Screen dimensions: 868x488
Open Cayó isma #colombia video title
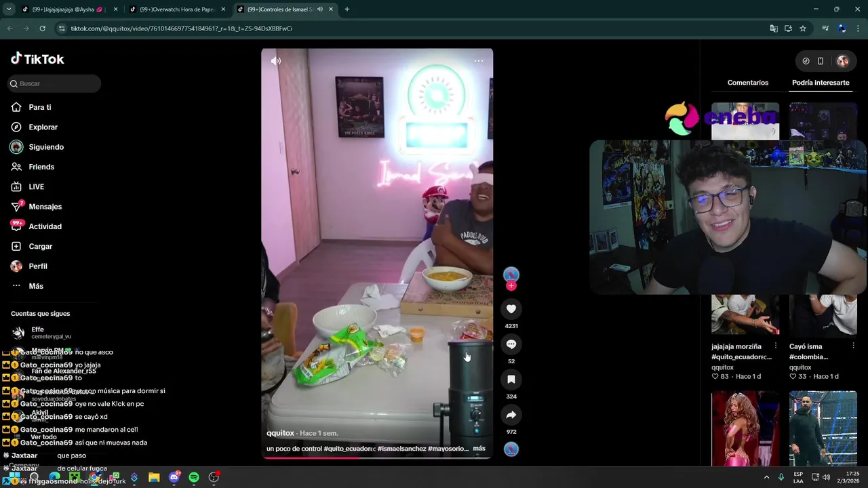tap(809, 352)
